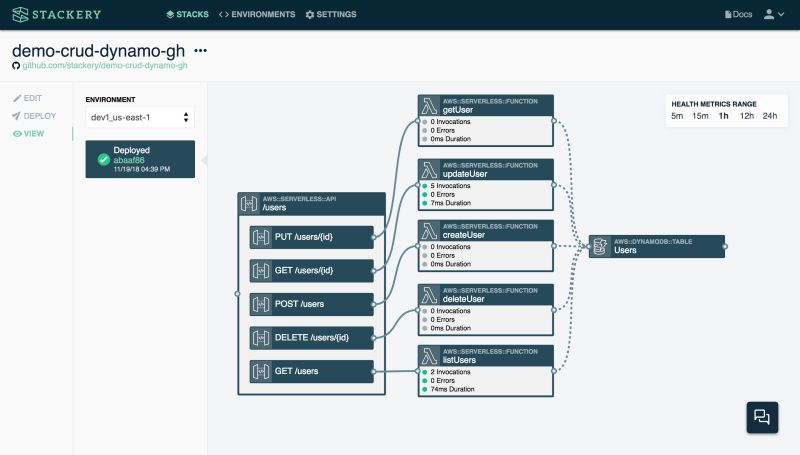Select the listUsers function title
Screen dimensions: 800x455
click(x=459, y=360)
